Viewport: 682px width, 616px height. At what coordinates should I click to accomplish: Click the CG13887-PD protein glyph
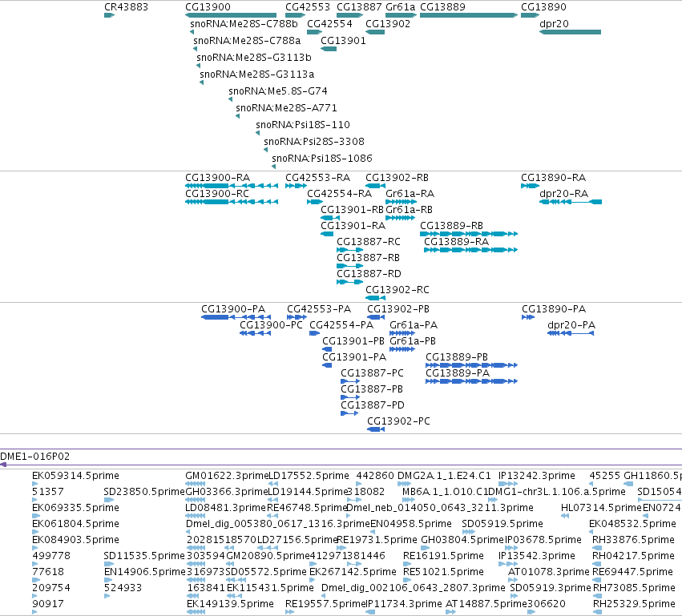pos(349,414)
